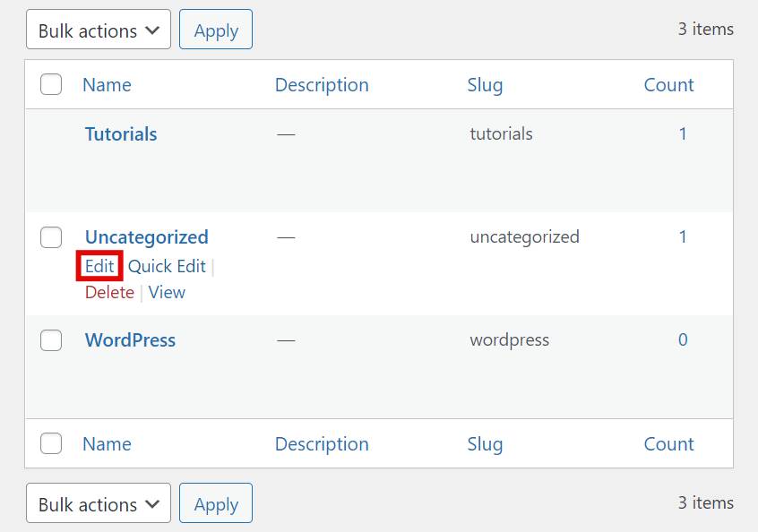Click the 'wordpress' slug text
The height and width of the screenshot is (532, 758).
tap(510, 340)
